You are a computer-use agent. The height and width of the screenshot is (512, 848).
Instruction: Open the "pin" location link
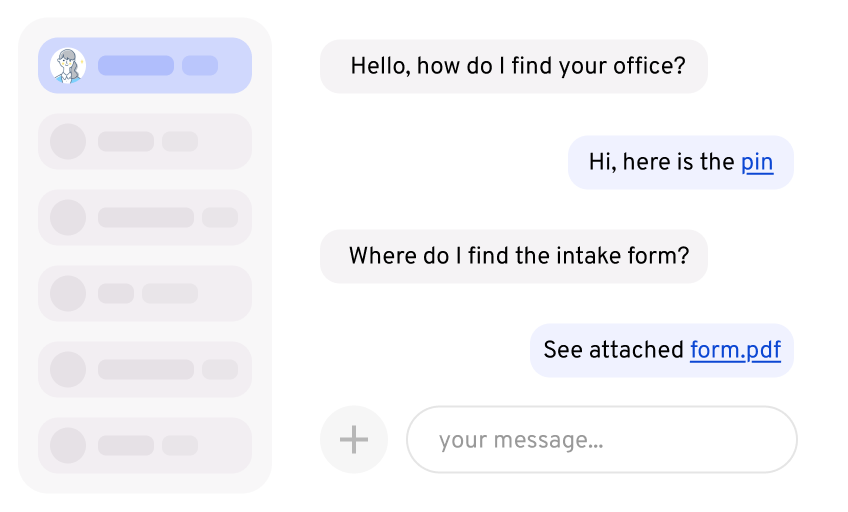757,162
